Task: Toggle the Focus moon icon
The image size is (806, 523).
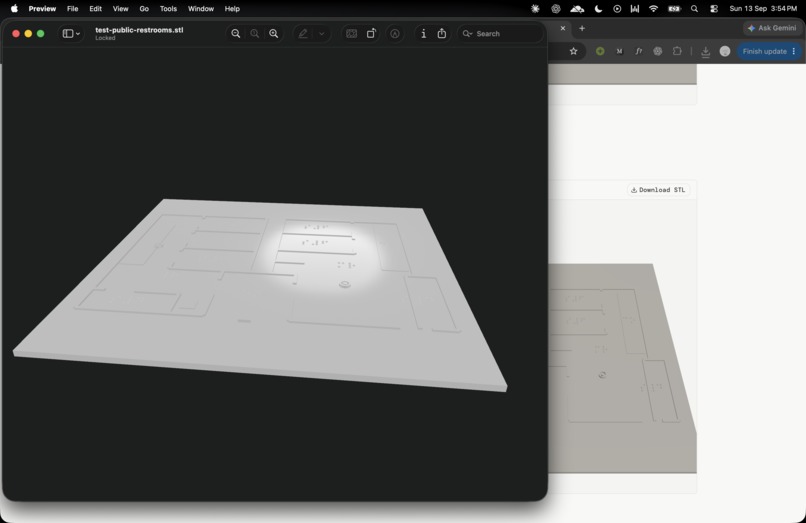Action: point(598,9)
